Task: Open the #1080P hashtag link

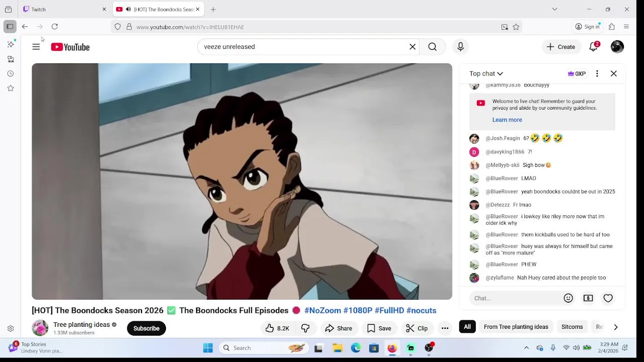Action: tap(358, 311)
